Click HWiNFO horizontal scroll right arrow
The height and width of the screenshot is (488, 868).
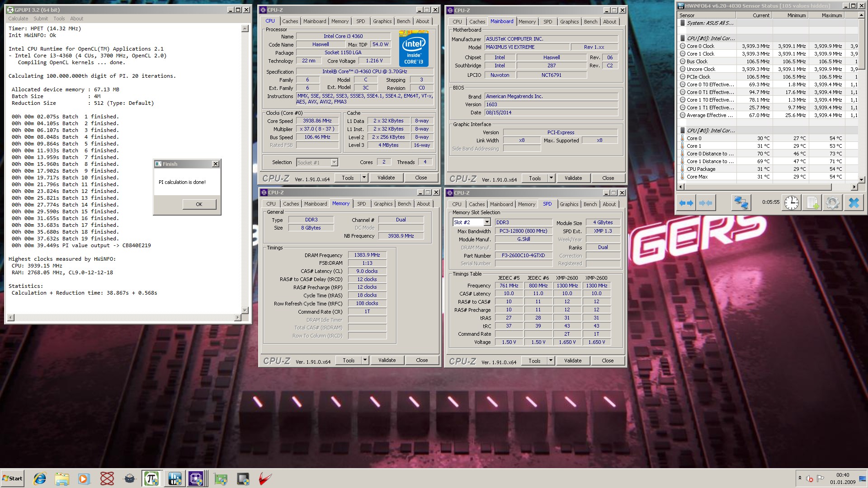pos(854,187)
